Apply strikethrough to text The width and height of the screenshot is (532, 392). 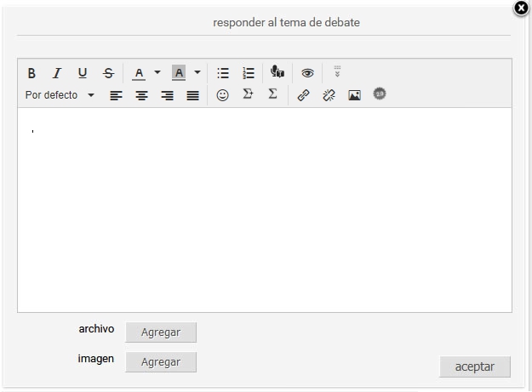pos(108,73)
